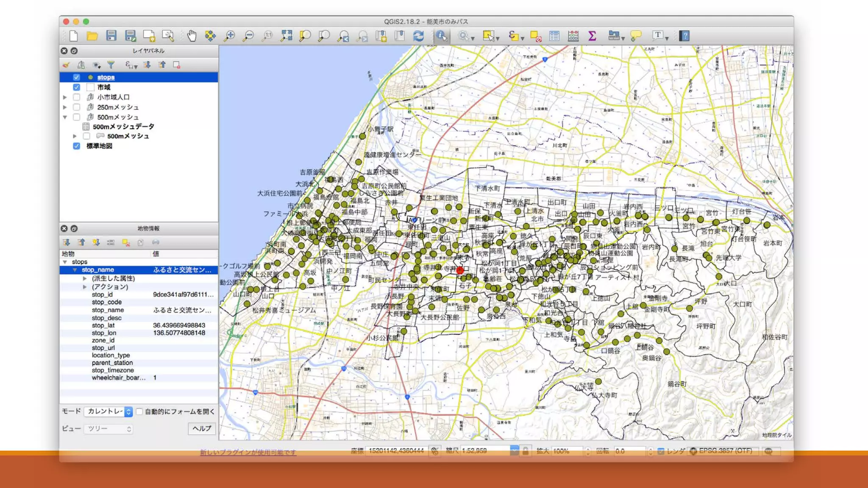Select the 標準地図 layer in list
The width and height of the screenshot is (868, 488).
99,146
